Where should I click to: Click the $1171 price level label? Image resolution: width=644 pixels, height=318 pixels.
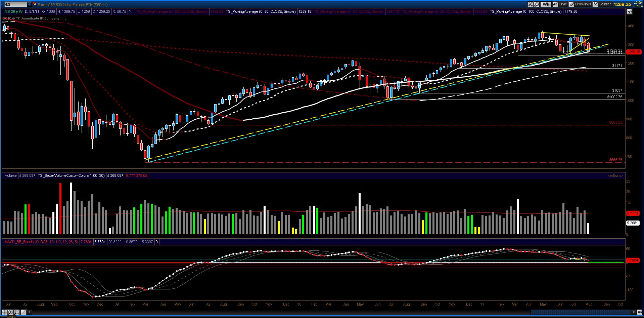click(617, 66)
